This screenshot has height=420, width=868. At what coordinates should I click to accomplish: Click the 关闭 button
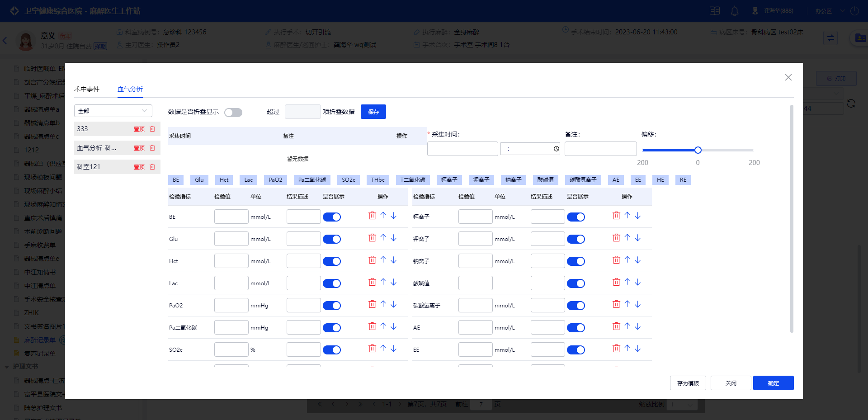(731, 383)
